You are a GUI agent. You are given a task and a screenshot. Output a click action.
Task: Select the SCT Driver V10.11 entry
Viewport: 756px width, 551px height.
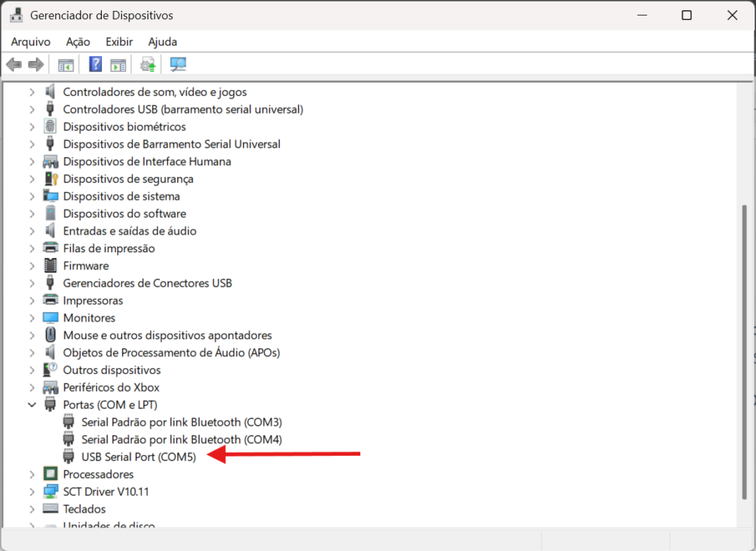(x=106, y=492)
